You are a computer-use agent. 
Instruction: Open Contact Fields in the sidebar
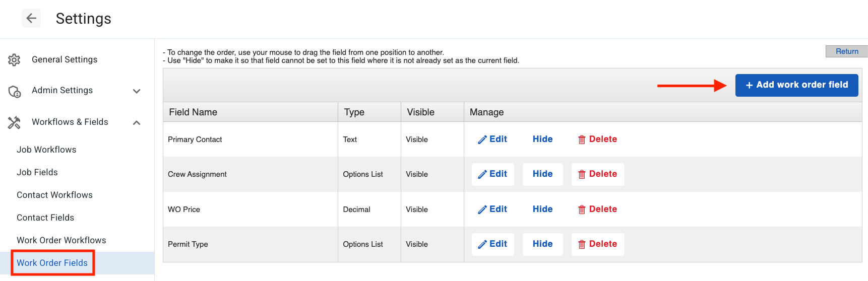click(45, 218)
